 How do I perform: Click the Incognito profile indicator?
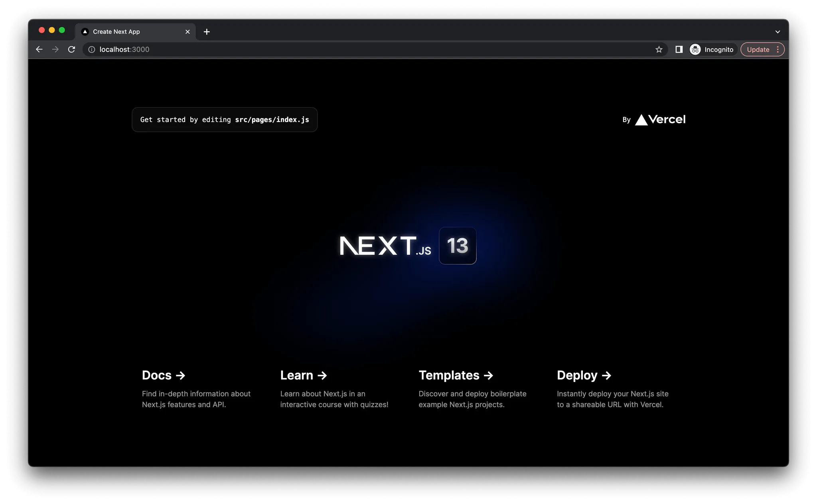pos(712,49)
